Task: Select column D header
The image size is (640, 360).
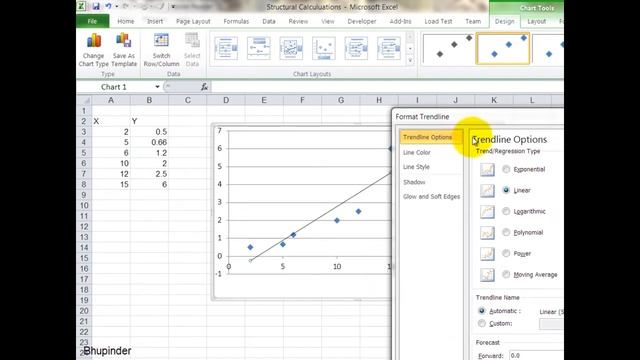Action: [x=226, y=100]
